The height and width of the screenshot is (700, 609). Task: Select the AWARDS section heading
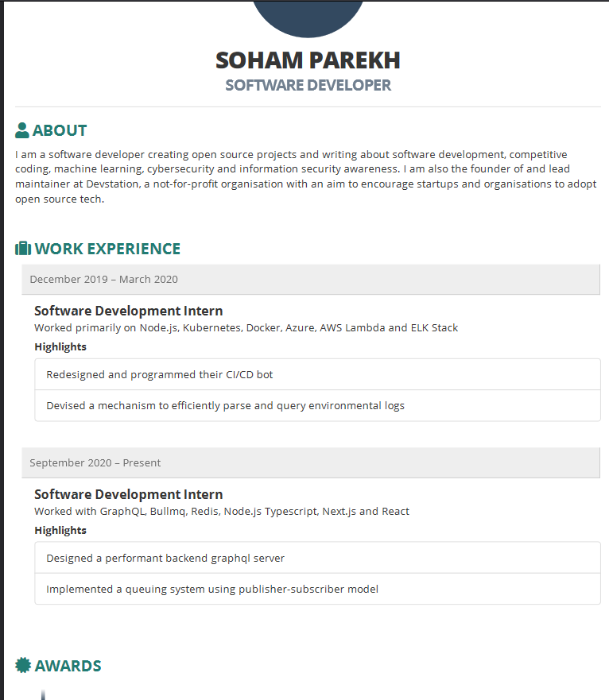point(68,666)
